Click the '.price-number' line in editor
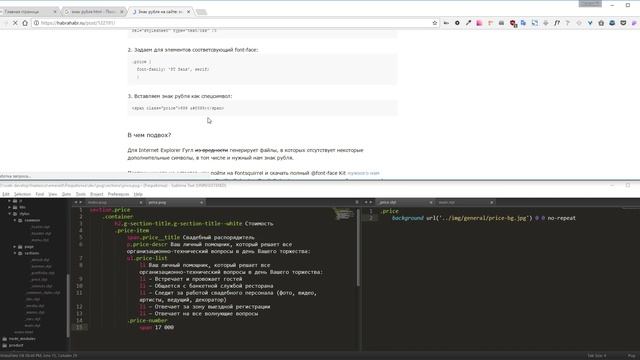 pyautogui.click(x=148, y=320)
